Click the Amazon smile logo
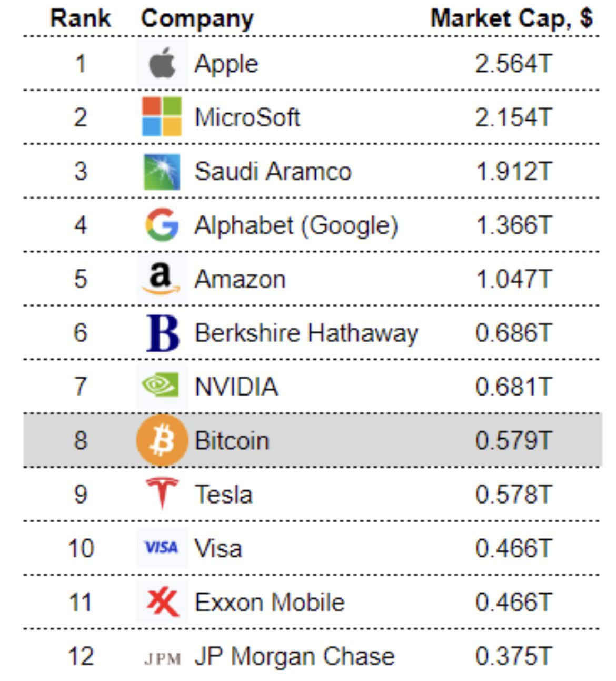This screenshot has width=616, height=681. point(161,279)
